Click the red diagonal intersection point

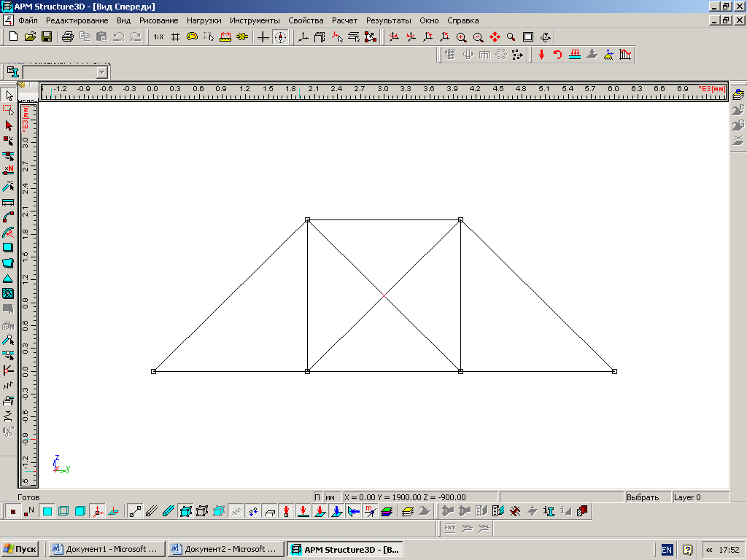[384, 296]
